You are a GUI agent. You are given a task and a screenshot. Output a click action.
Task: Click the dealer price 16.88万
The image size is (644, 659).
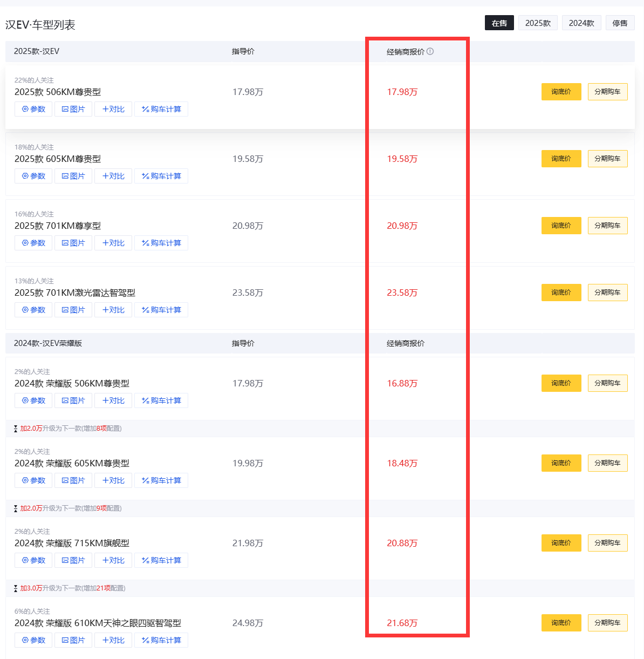402,383
